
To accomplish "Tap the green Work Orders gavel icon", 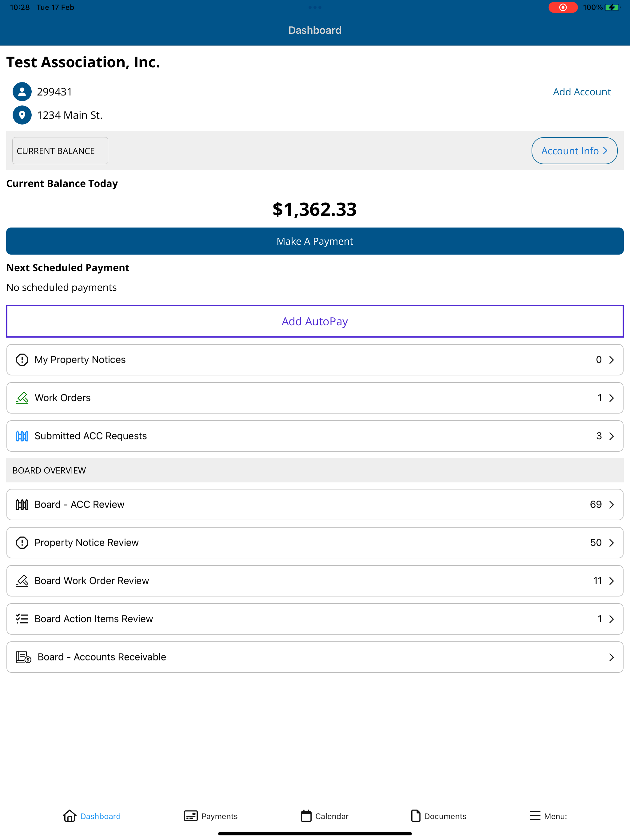I will pyautogui.click(x=22, y=398).
